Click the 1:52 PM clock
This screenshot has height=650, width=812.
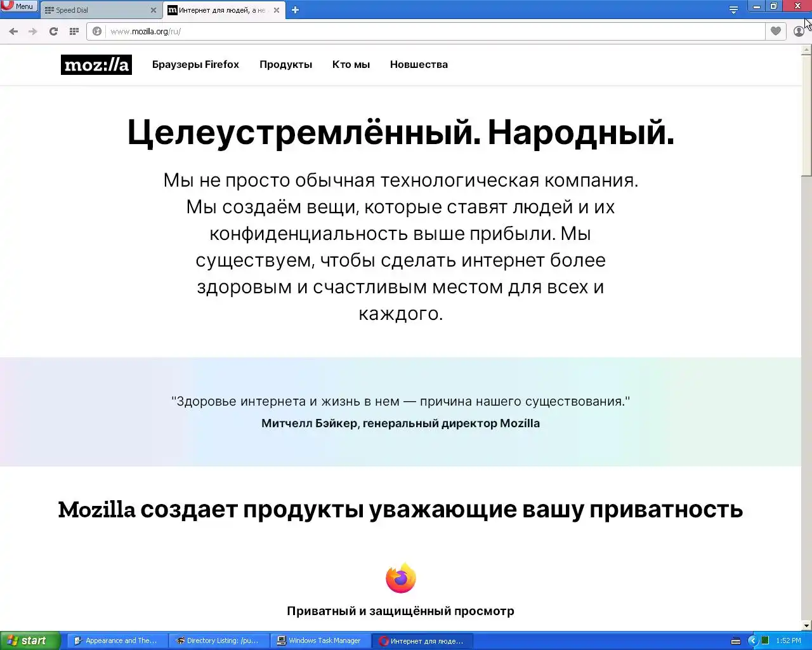click(x=789, y=641)
